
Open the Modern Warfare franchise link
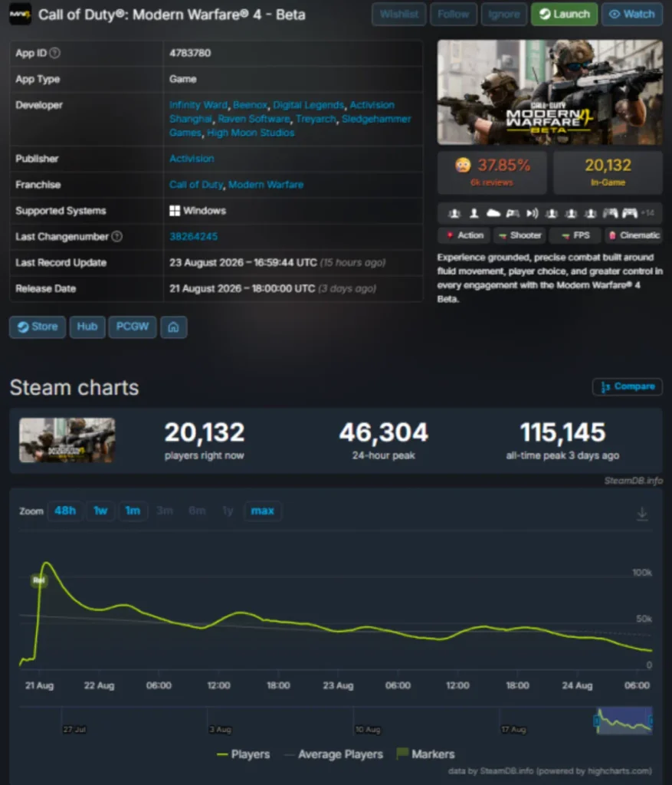pyautogui.click(x=266, y=185)
